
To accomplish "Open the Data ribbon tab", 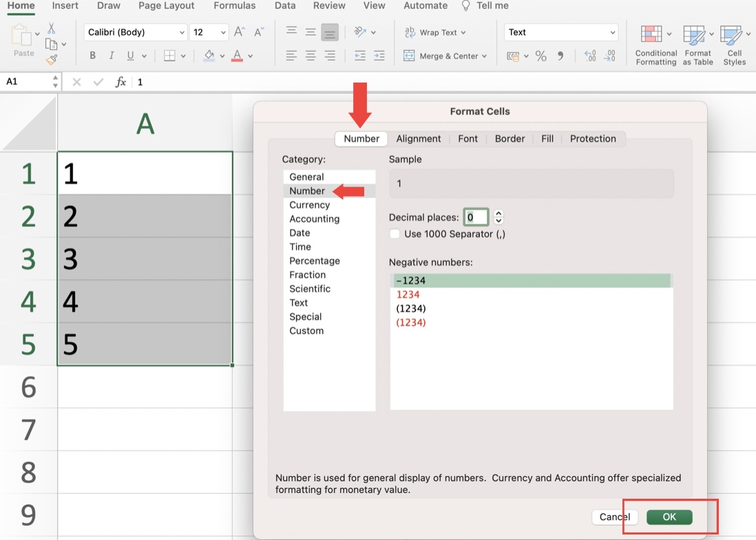I will pos(285,6).
